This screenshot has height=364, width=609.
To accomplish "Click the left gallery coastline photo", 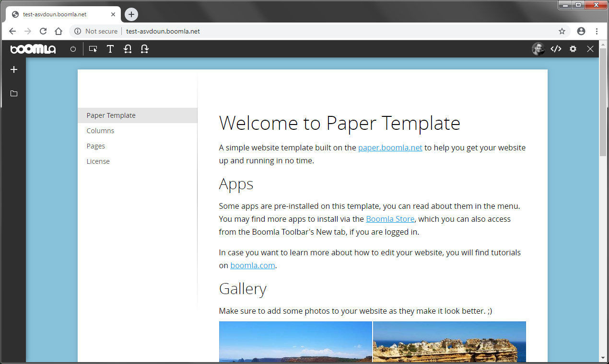I will click(295, 341).
